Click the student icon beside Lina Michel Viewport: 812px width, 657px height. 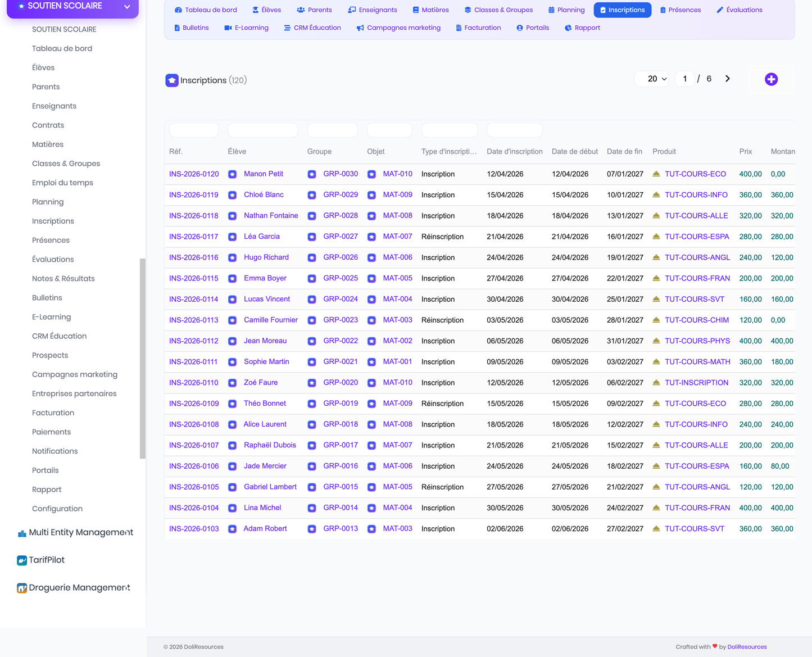tap(232, 508)
